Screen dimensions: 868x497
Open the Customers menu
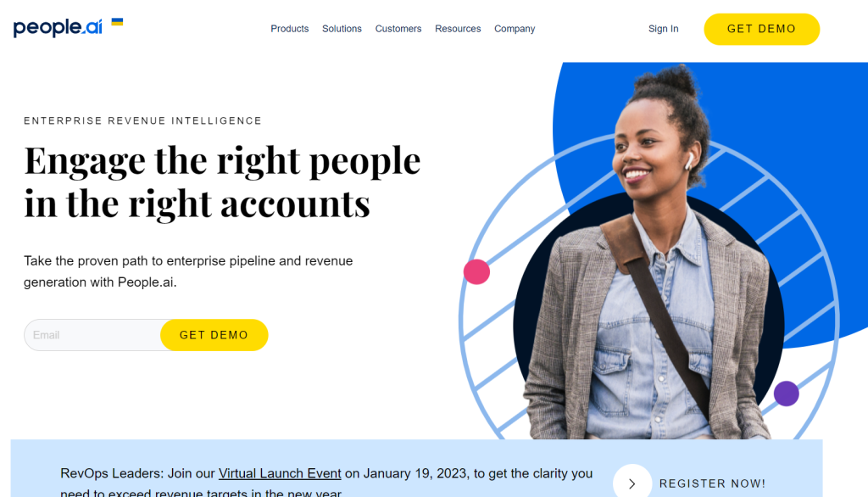coord(398,29)
